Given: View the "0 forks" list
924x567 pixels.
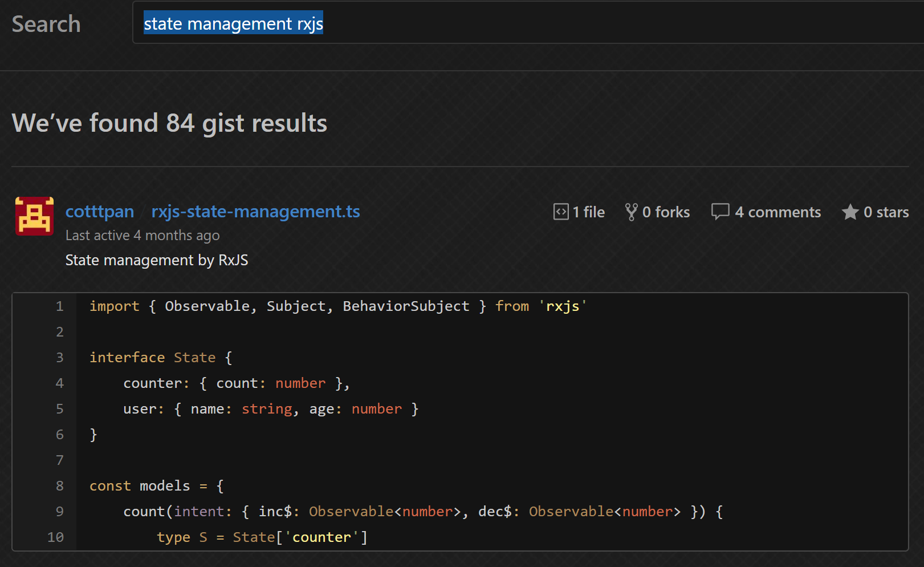Looking at the screenshot, I should tap(666, 212).
